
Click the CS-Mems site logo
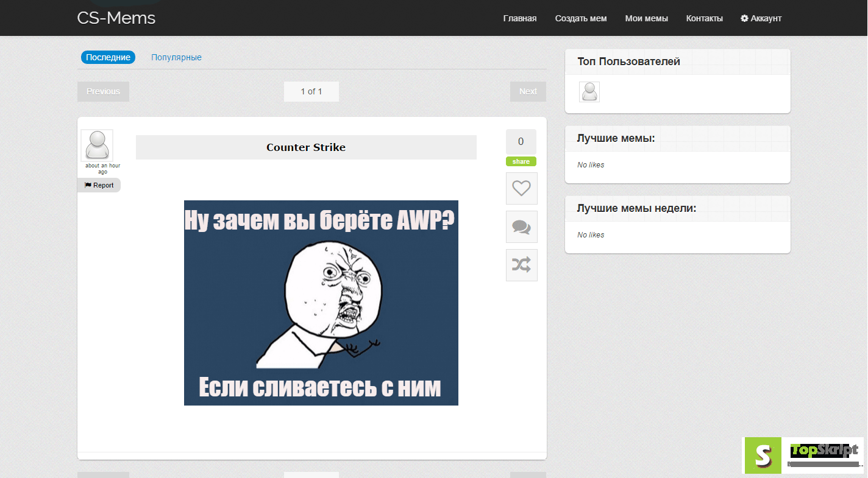(116, 18)
